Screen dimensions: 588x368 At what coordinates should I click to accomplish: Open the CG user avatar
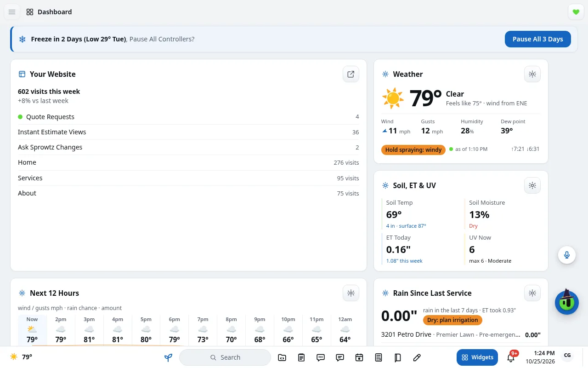point(567,356)
